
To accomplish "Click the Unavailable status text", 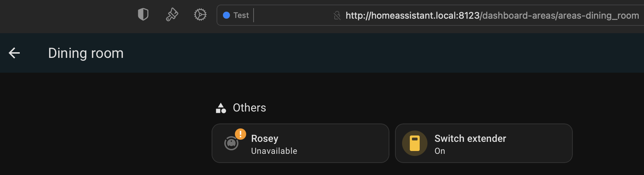I will [x=274, y=151].
